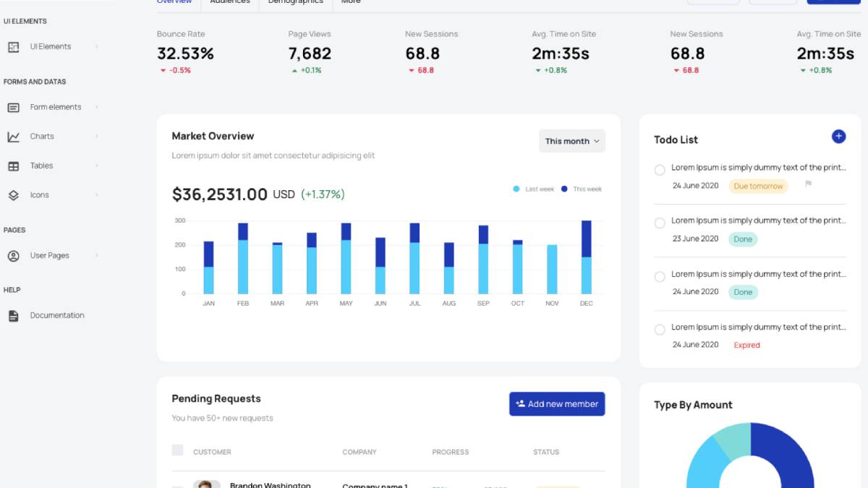Open Charts in the sidebar

[42, 137]
